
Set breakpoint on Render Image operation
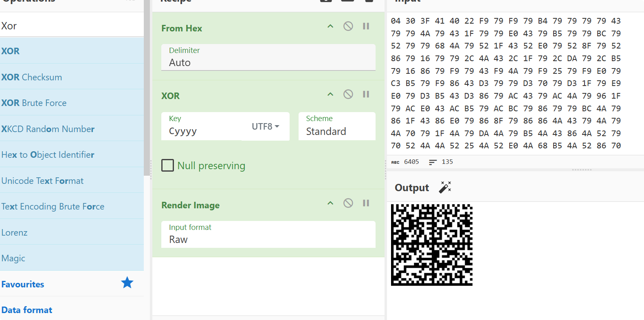366,203
